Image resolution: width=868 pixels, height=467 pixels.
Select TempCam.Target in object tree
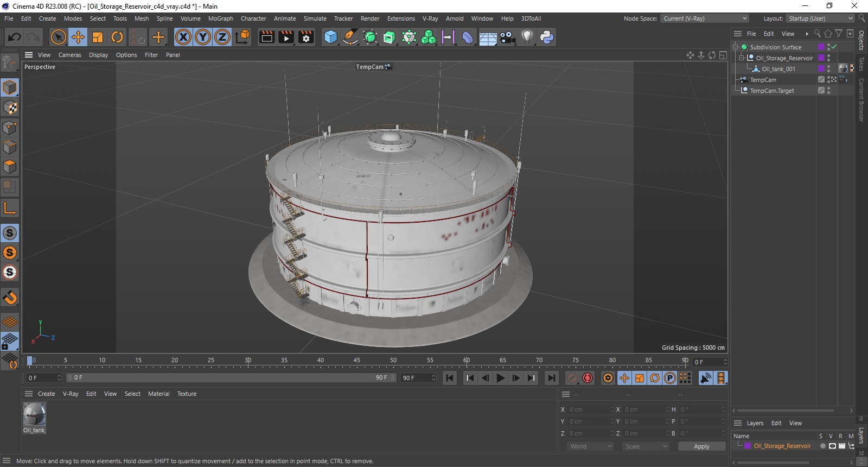(771, 91)
